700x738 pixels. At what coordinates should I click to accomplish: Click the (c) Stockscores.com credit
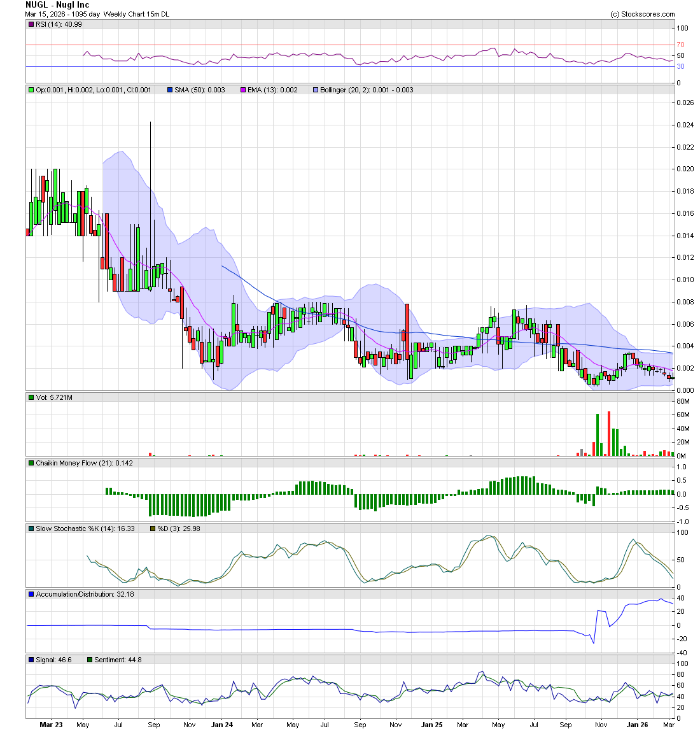click(x=642, y=14)
